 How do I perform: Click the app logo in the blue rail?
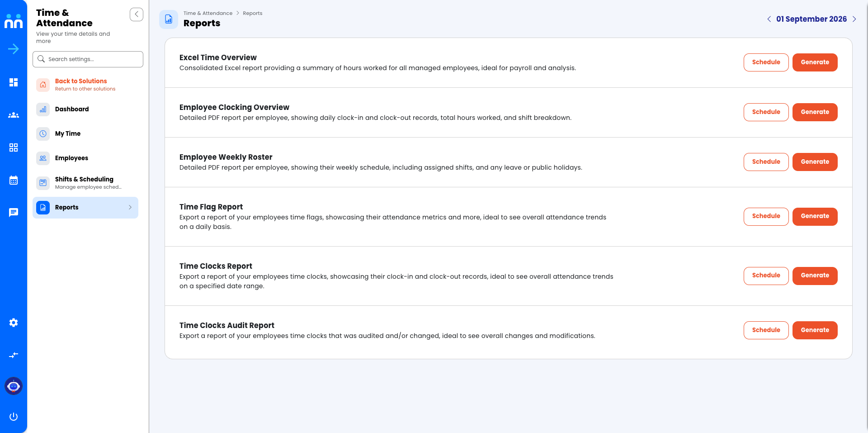coord(14,21)
